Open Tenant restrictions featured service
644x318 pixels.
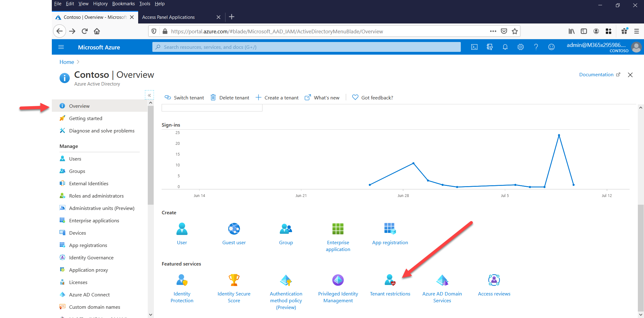click(390, 285)
